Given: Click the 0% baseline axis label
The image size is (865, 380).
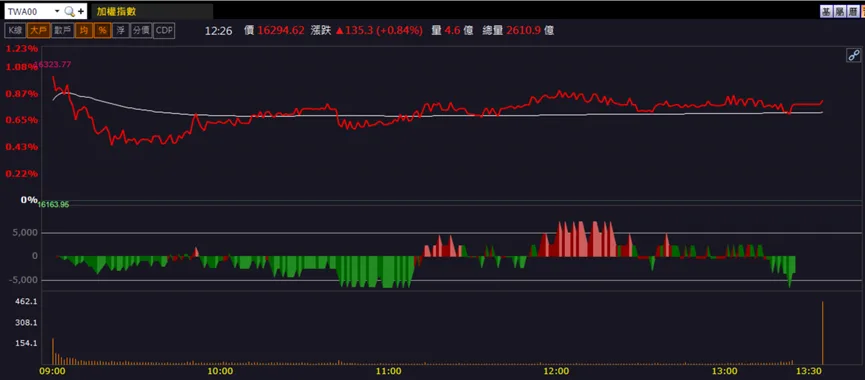Looking at the screenshot, I should coord(29,200).
